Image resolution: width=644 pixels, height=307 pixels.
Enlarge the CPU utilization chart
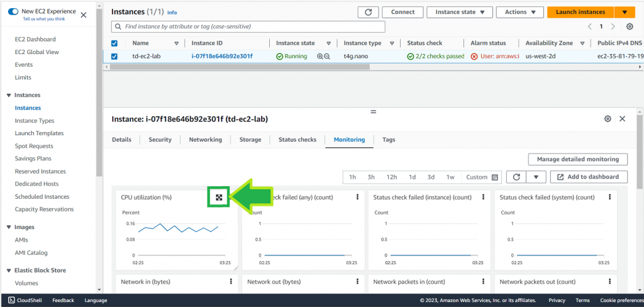point(219,198)
